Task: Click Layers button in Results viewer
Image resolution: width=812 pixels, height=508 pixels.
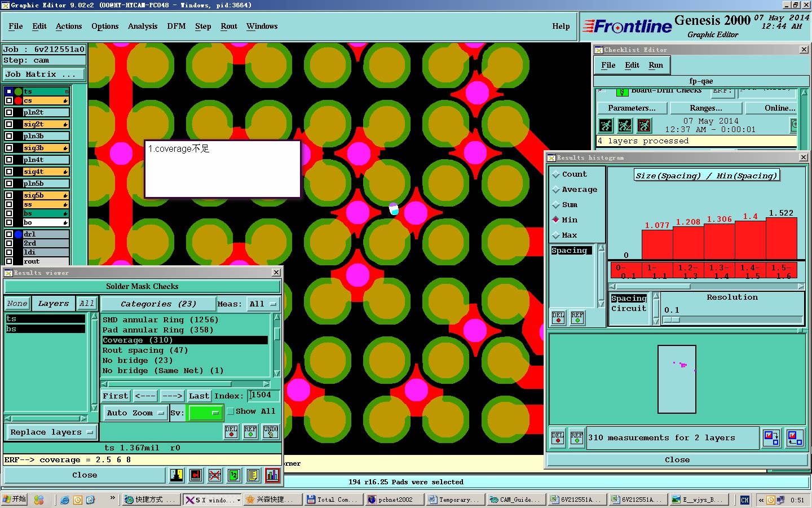Action: pos(54,304)
